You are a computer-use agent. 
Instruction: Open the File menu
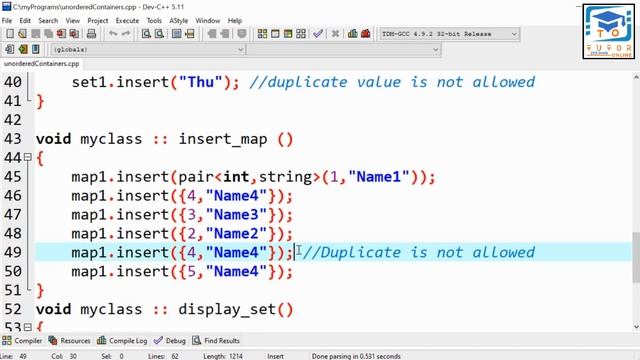click(x=7, y=20)
